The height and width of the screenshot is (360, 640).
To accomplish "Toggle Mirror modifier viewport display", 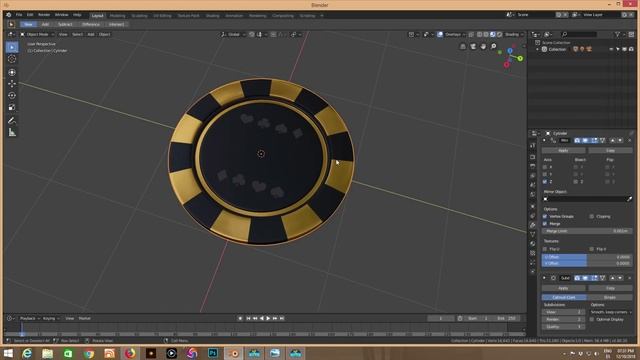I will (x=585, y=140).
